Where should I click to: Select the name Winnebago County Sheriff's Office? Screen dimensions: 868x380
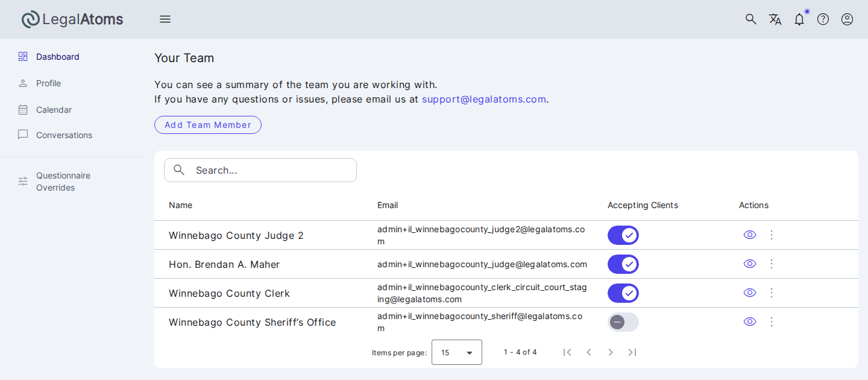click(x=252, y=322)
